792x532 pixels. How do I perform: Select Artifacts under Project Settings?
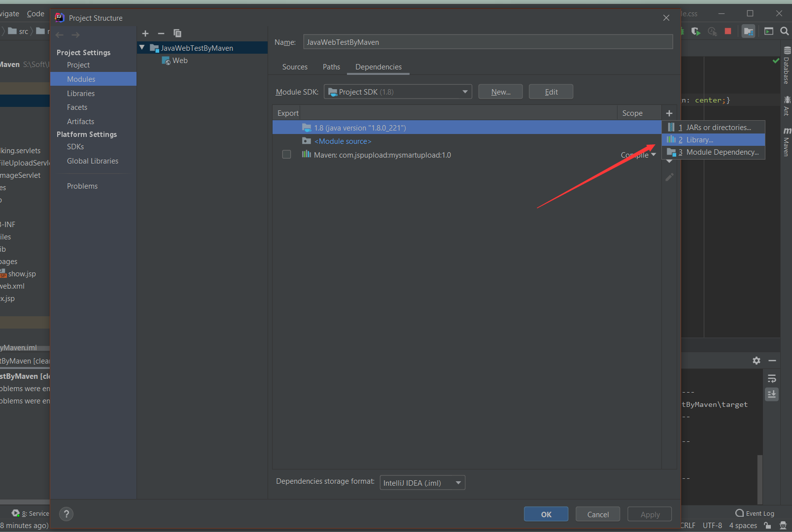click(93, 121)
